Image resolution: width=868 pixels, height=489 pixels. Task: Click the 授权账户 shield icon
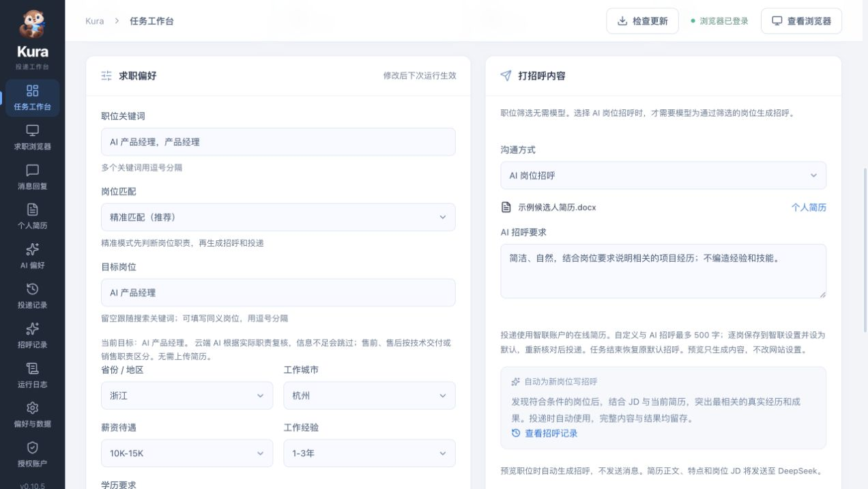(x=32, y=447)
